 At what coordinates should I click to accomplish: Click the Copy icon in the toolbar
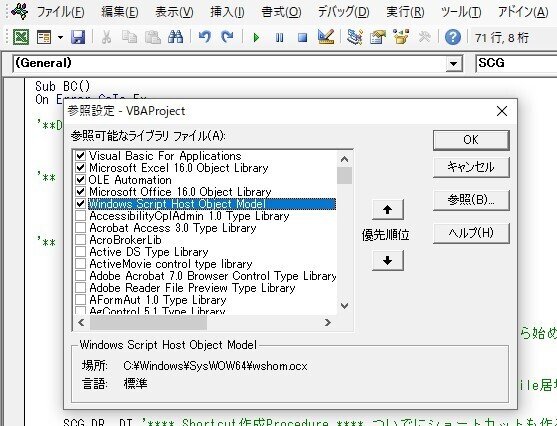129,37
